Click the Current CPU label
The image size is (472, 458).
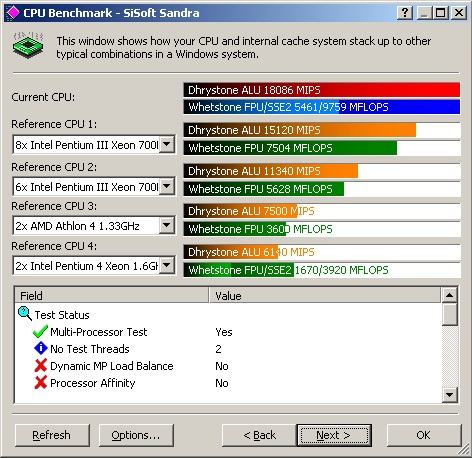click(x=43, y=97)
